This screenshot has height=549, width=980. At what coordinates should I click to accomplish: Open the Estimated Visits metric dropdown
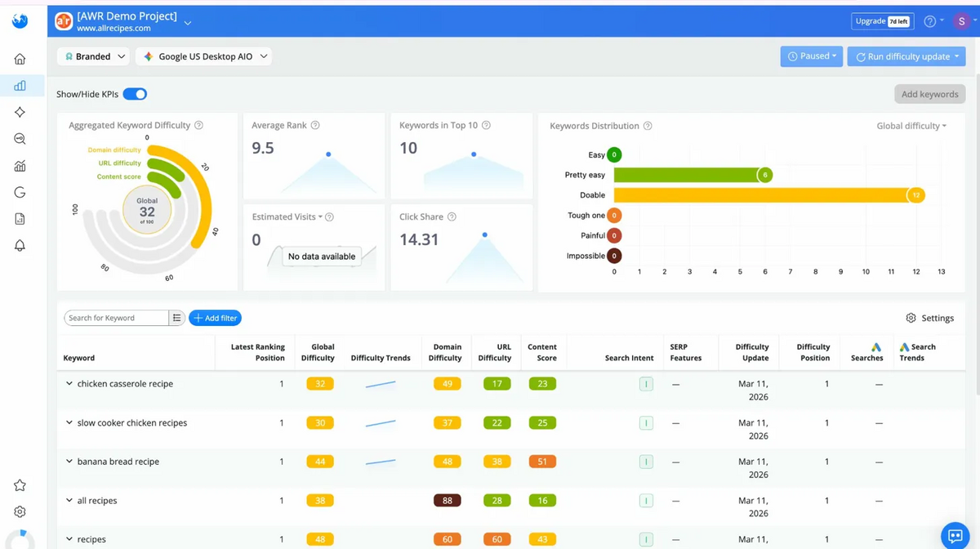coord(287,216)
